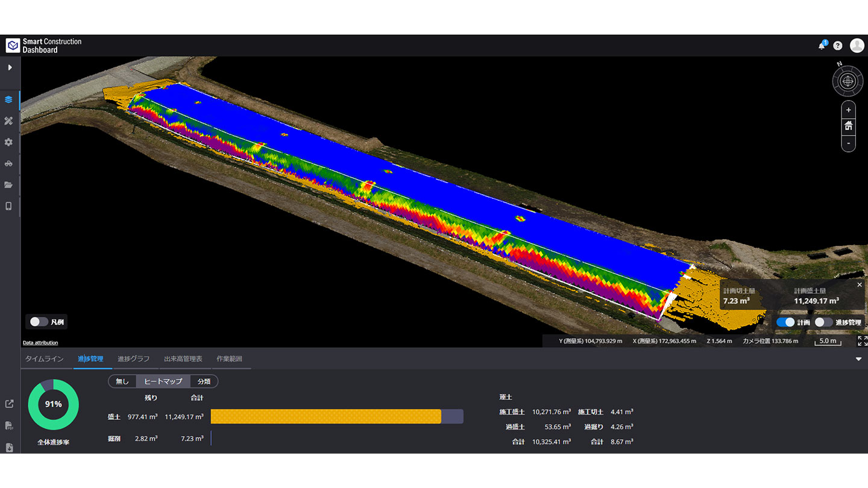The width and height of the screenshot is (868, 488).
Task: Toggle the 凡例 legend switch
Action: [39, 322]
